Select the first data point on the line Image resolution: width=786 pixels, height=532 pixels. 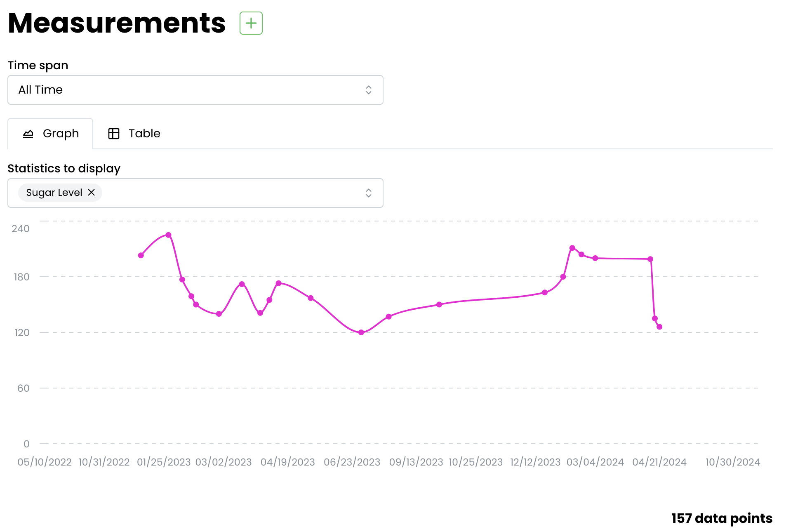141,255
